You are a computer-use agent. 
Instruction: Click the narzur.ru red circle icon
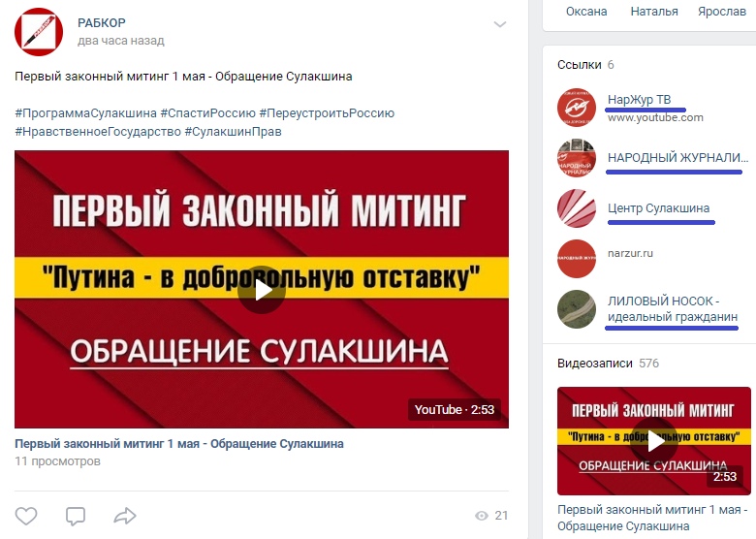576,259
